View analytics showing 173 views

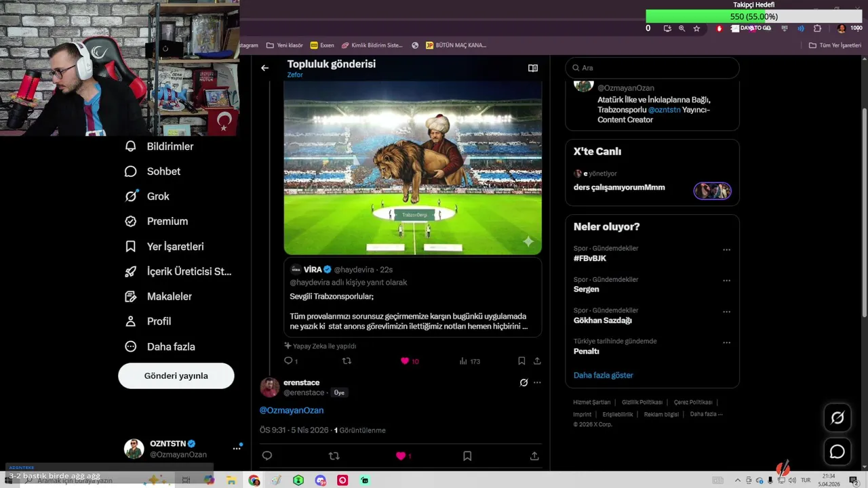469,361
